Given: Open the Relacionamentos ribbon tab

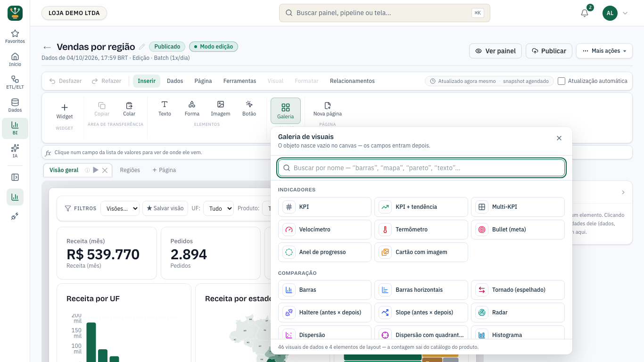Looking at the screenshot, I should tap(352, 81).
